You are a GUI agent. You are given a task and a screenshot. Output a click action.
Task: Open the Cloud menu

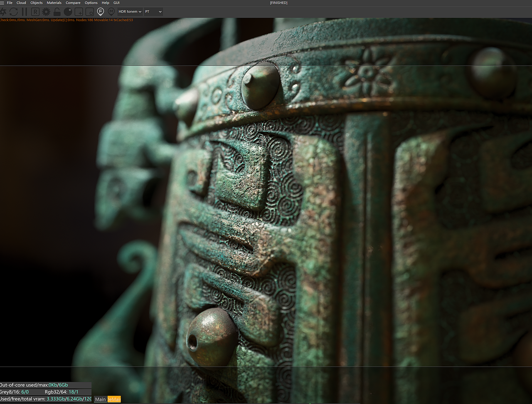pyautogui.click(x=21, y=3)
